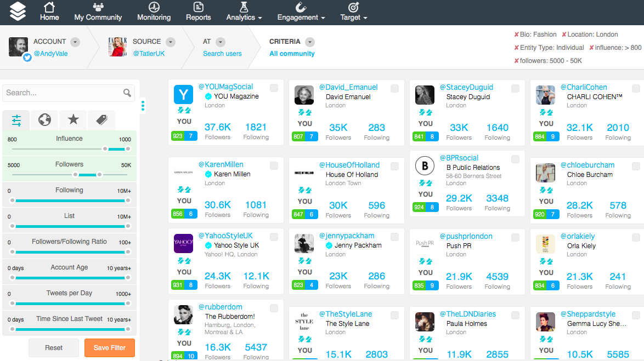This screenshot has height=361, width=644.
Task: Open the @AndyVale account link
Action: (x=50, y=53)
